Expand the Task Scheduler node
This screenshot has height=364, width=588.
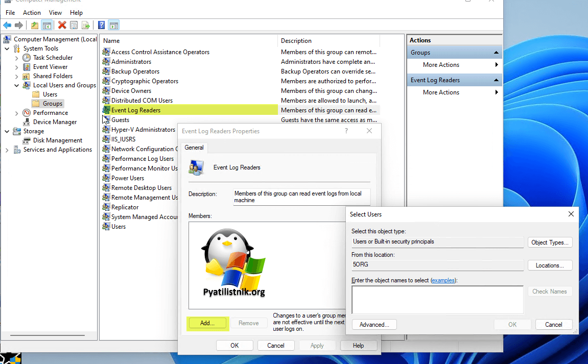pyautogui.click(x=17, y=58)
